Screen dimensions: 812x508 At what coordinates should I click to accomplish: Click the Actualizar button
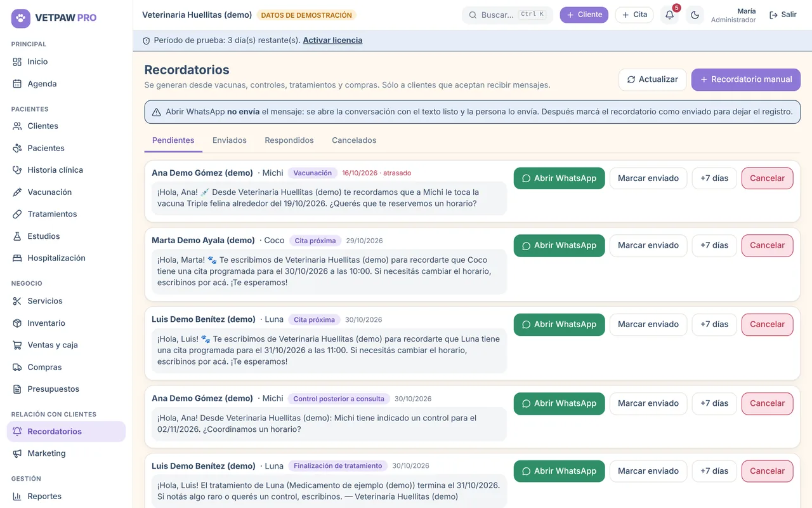click(652, 79)
